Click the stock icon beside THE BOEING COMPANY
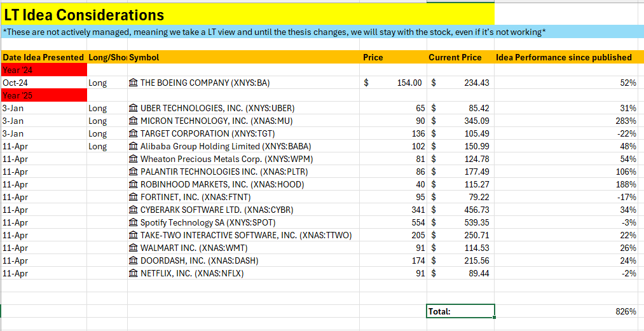This screenshot has height=331, width=644. 134,83
